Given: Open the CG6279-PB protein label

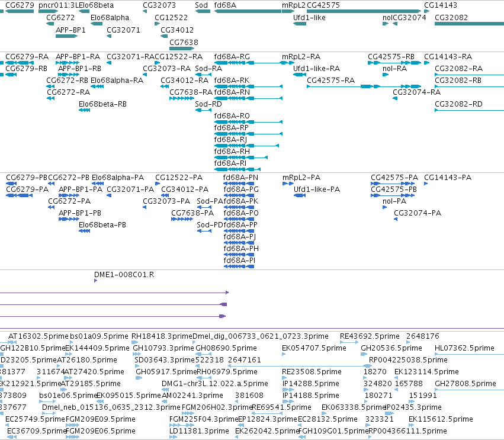Looking at the screenshot, I should point(27,178).
